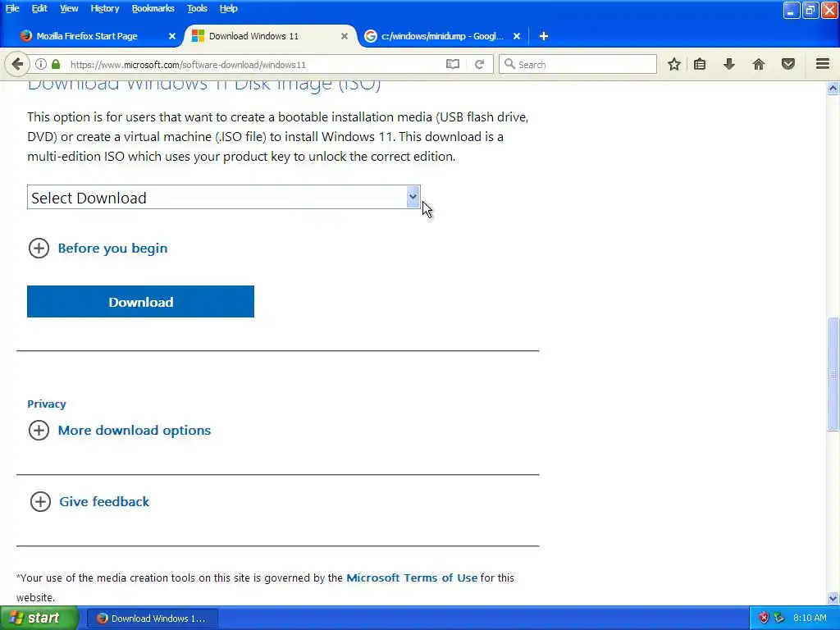Click the magnifier icon in search box
840x630 pixels.
509,64
